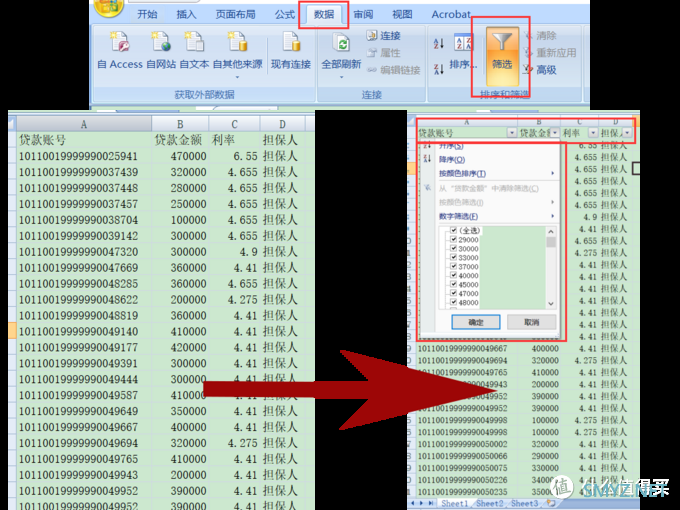Click descending sort icon beside 降序(O)

click(427, 159)
